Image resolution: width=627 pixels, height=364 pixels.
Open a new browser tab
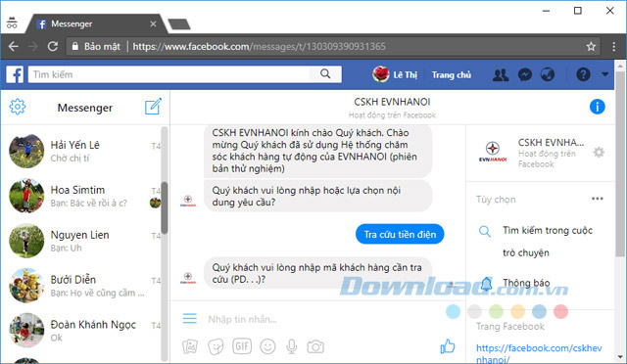(x=179, y=24)
